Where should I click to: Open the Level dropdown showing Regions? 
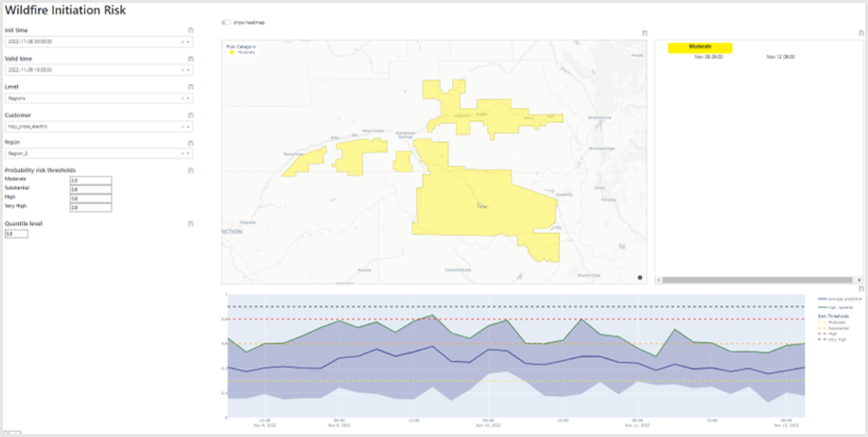[190, 98]
